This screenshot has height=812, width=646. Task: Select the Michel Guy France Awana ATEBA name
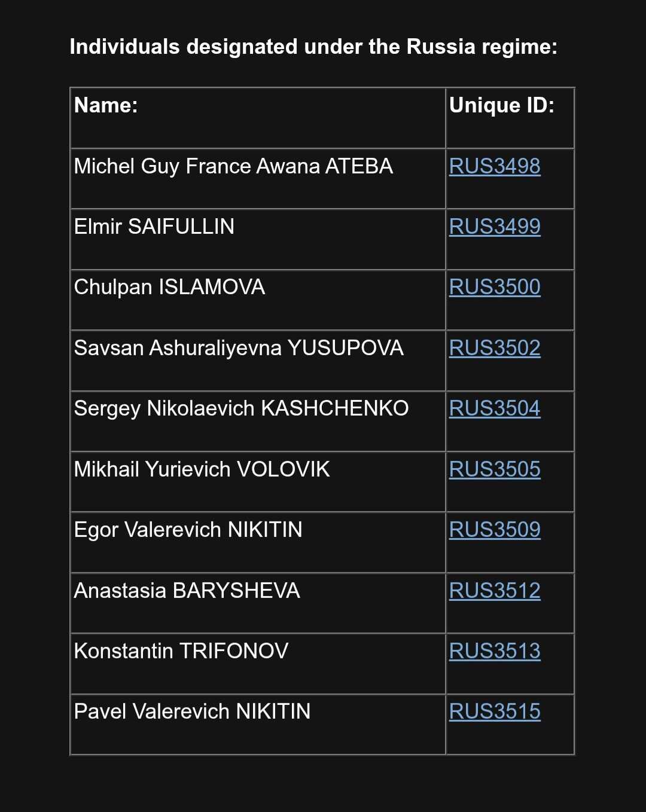pyautogui.click(x=233, y=166)
